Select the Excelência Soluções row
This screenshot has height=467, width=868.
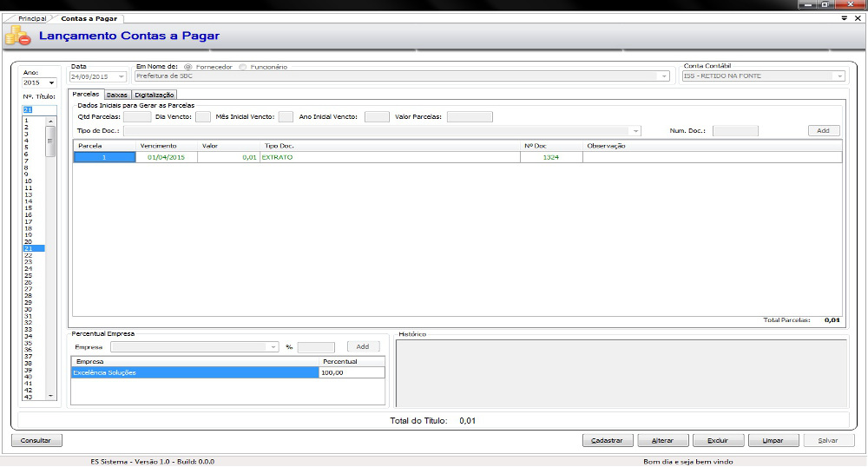click(194, 372)
